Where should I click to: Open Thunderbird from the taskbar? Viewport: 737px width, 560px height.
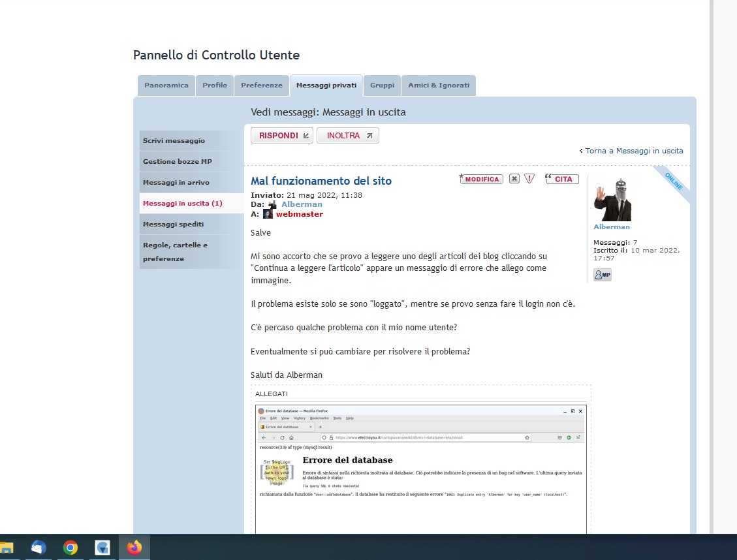tap(39, 548)
